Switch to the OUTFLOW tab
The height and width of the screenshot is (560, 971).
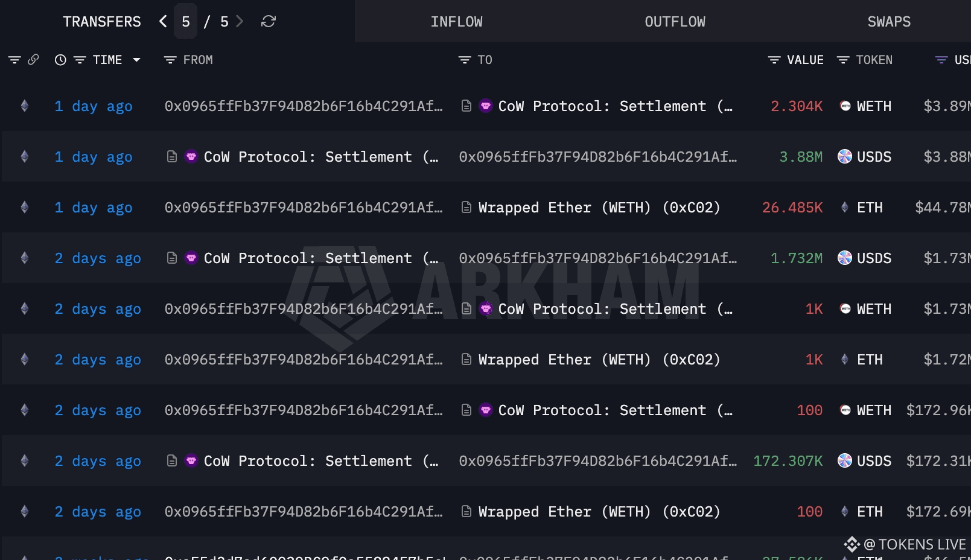[x=675, y=22]
